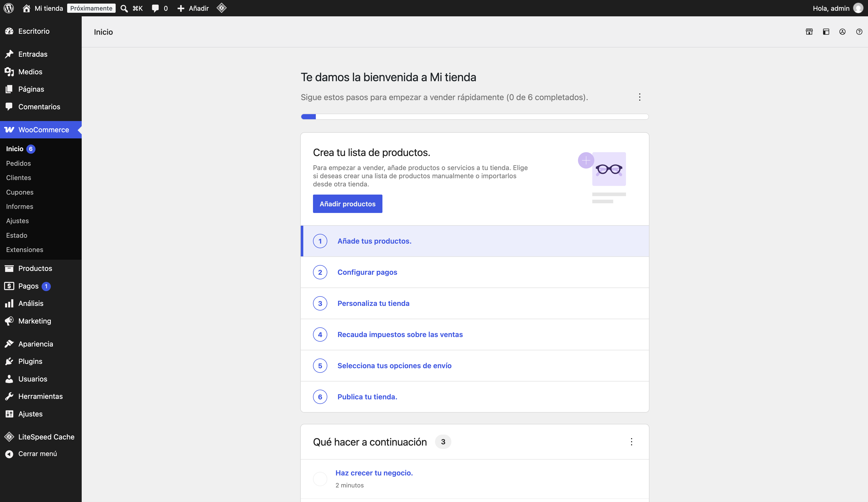
Task: Open Apariencia in sidebar
Action: [x=41, y=344]
